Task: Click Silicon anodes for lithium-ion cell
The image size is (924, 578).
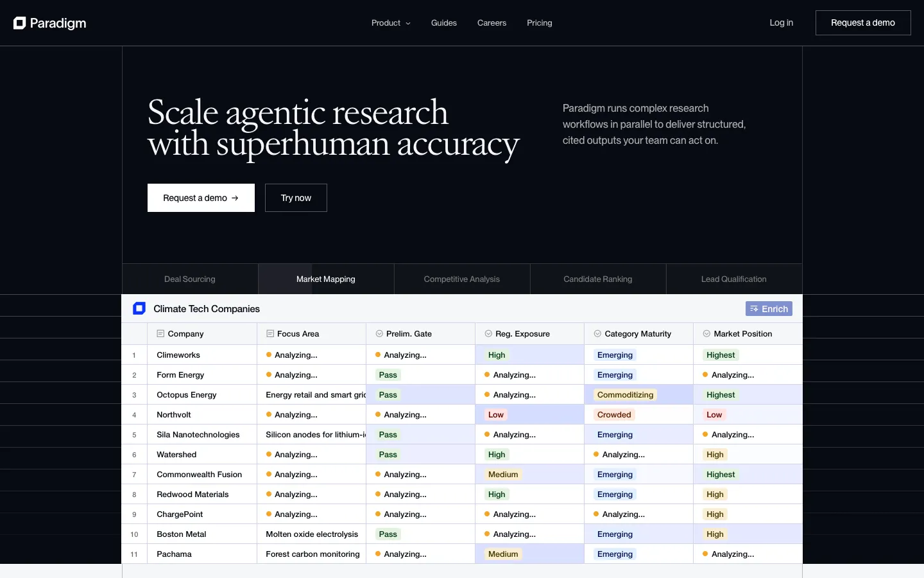Action: (x=312, y=435)
